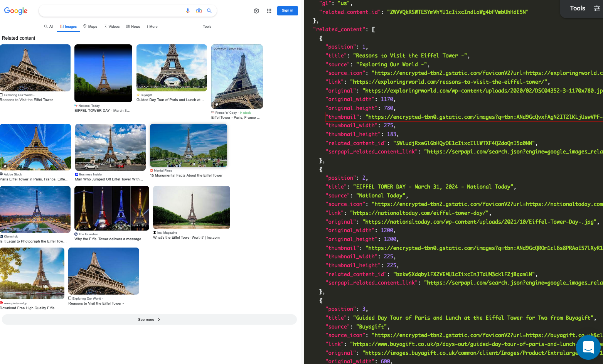
Task: Open the Tools panel in JSON viewer
Action: pos(578,8)
